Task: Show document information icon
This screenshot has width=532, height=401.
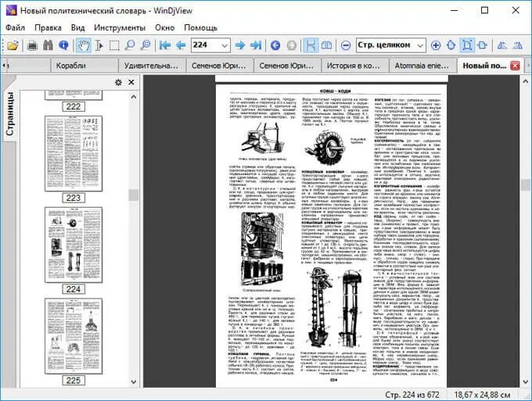Action: (x=63, y=45)
